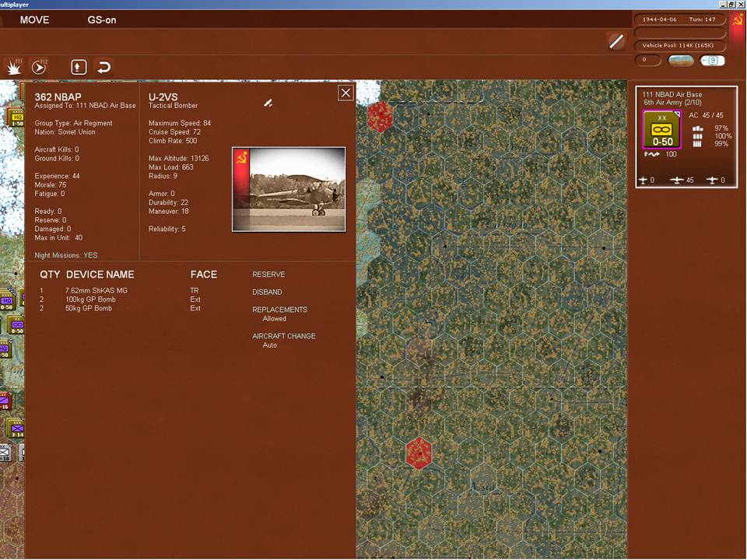Screen dimensions: 747x560
Task: Select the 0-50 air base unit counter in the right panel
Action: coord(661,130)
